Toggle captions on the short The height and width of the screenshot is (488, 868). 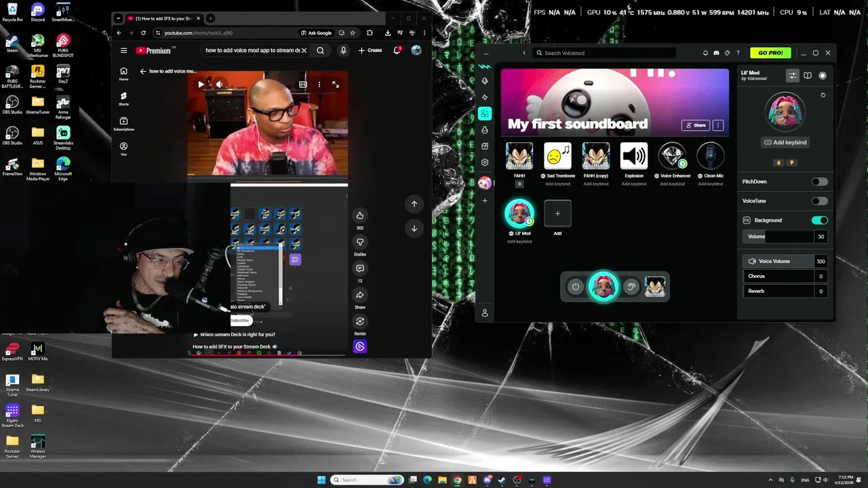click(x=303, y=85)
